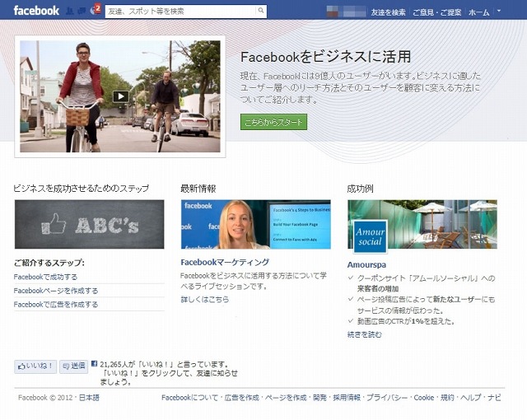Open ヘルプ footer link
The width and height of the screenshot is (527, 420).
[x=470, y=398]
